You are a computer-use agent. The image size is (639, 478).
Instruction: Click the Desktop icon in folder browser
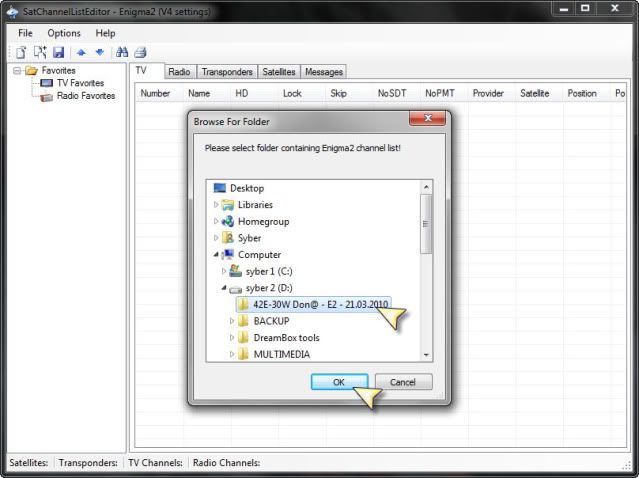pyautogui.click(x=220, y=188)
